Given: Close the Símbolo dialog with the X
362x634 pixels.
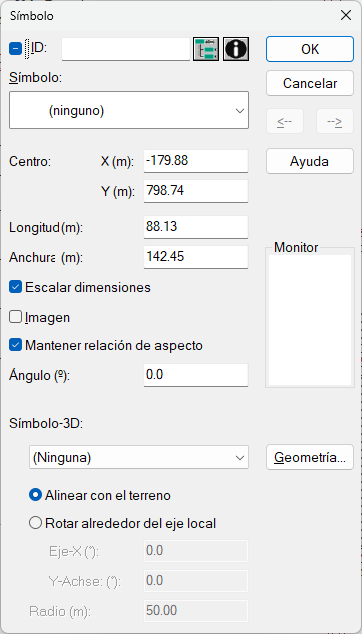Looking at the screenshot, I should point(346,16).
